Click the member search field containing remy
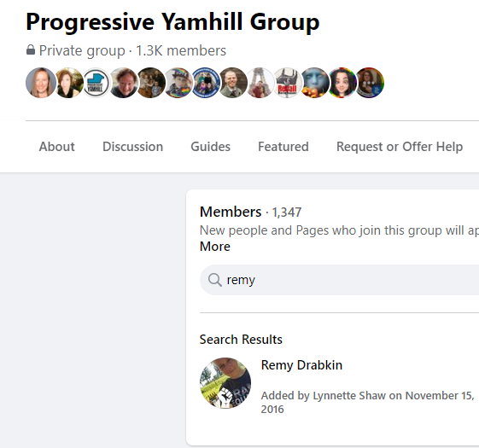The width and height of the screenshot is (479, 448). click(339, 280)
